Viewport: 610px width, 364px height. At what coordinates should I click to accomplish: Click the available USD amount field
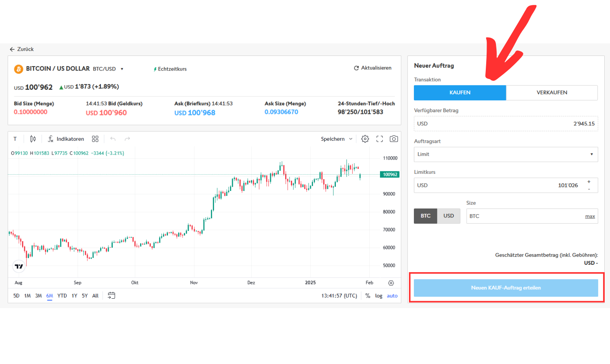(x=506, y=124)
